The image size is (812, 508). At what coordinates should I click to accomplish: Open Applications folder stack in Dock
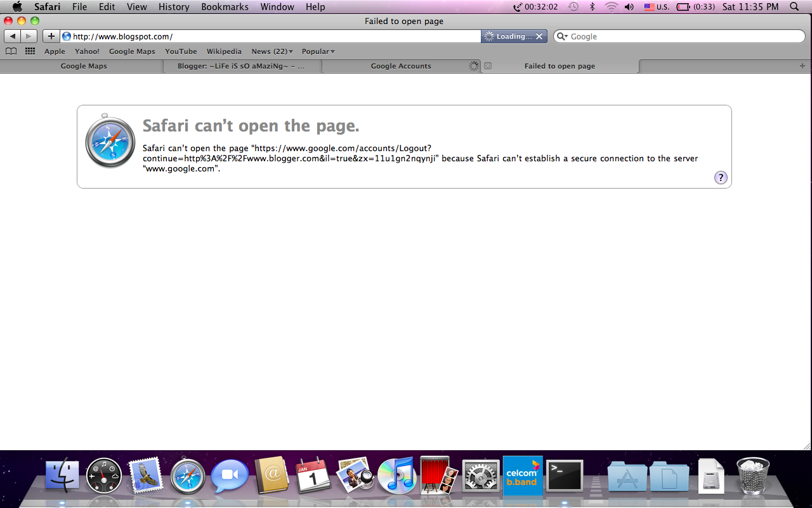click(x=627, y=476)
